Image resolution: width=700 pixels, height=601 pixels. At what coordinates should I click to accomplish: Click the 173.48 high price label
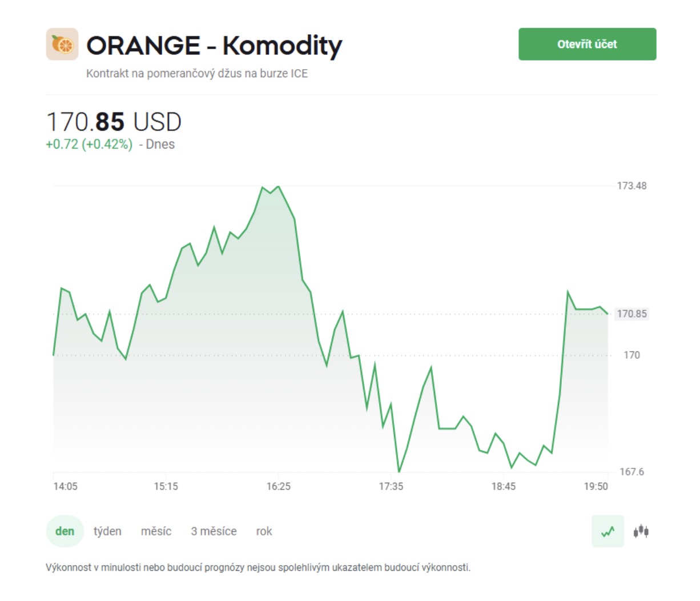tap(631, 186)
